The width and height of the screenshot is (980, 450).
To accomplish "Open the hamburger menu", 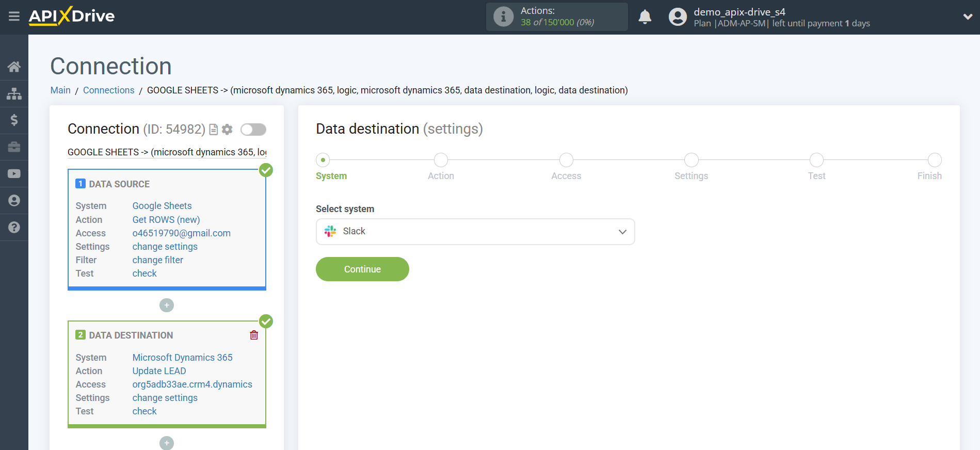I will [x=14, y=17].
